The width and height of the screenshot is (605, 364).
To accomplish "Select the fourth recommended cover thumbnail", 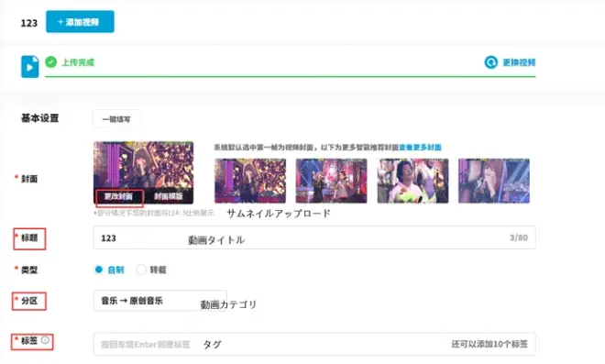I will tap(494, 181).
